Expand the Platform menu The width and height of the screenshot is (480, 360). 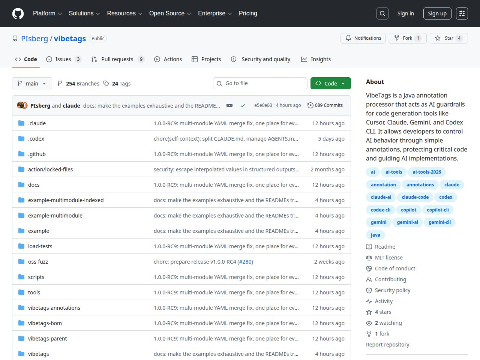coord(47,13)
